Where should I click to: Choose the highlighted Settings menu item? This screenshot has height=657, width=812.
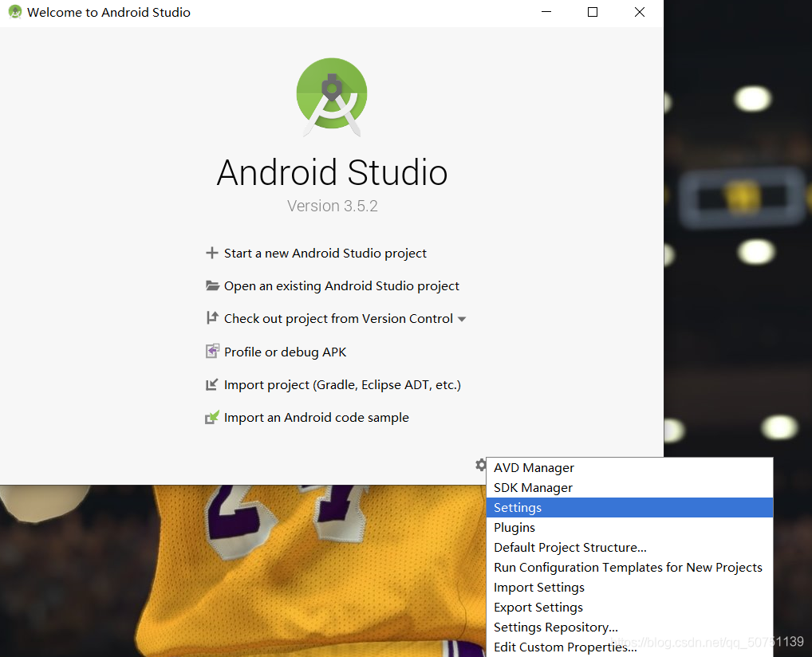click(x=629, y=507)
